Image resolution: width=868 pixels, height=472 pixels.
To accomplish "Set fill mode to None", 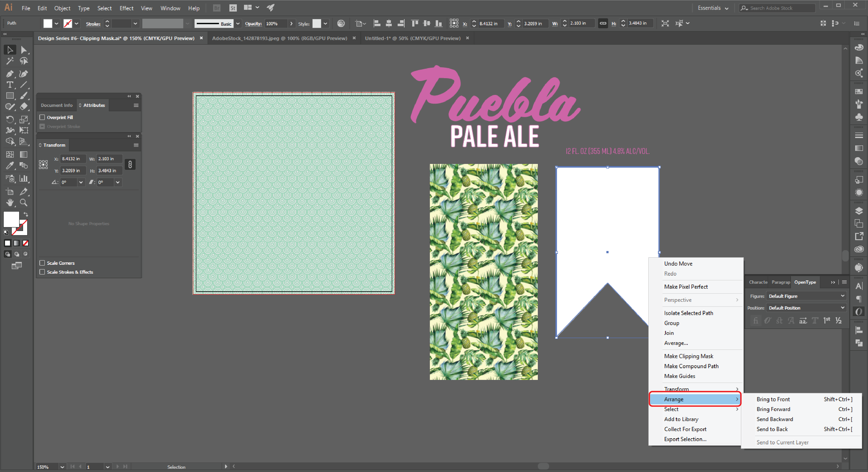I will click(x=26, y=243).
